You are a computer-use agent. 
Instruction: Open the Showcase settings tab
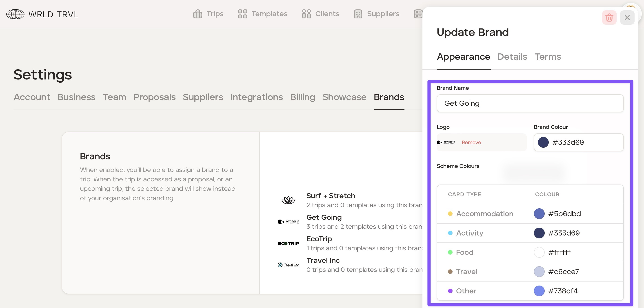344,97
